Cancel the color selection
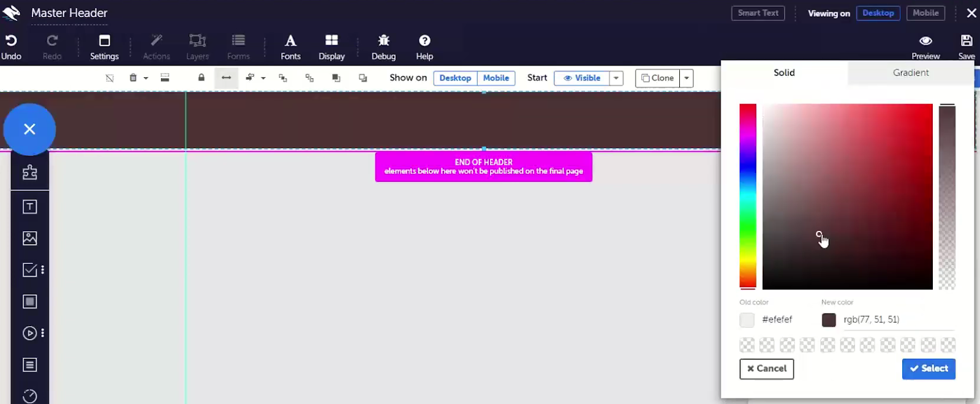 766,368
